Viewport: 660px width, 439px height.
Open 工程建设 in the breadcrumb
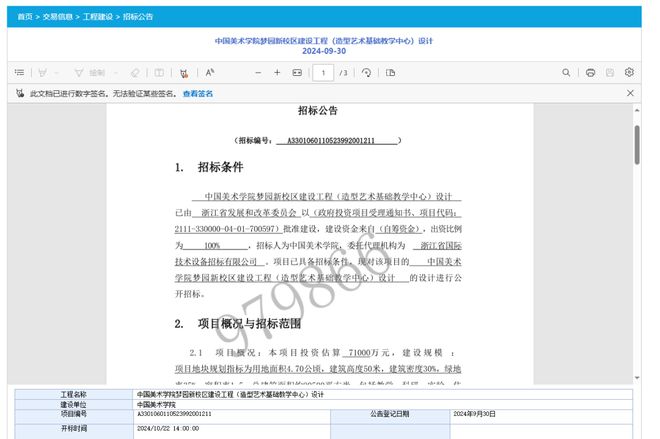click(x=98, y=17)
